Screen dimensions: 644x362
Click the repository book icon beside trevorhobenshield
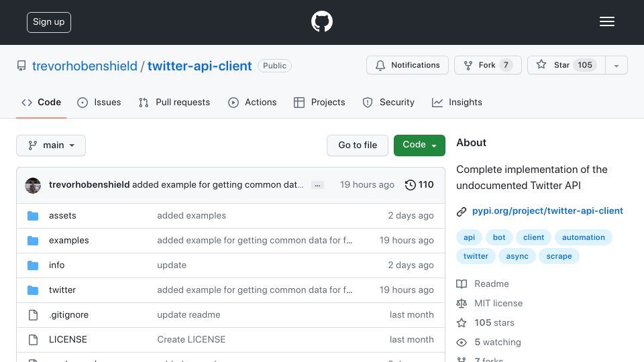(21, 66)
